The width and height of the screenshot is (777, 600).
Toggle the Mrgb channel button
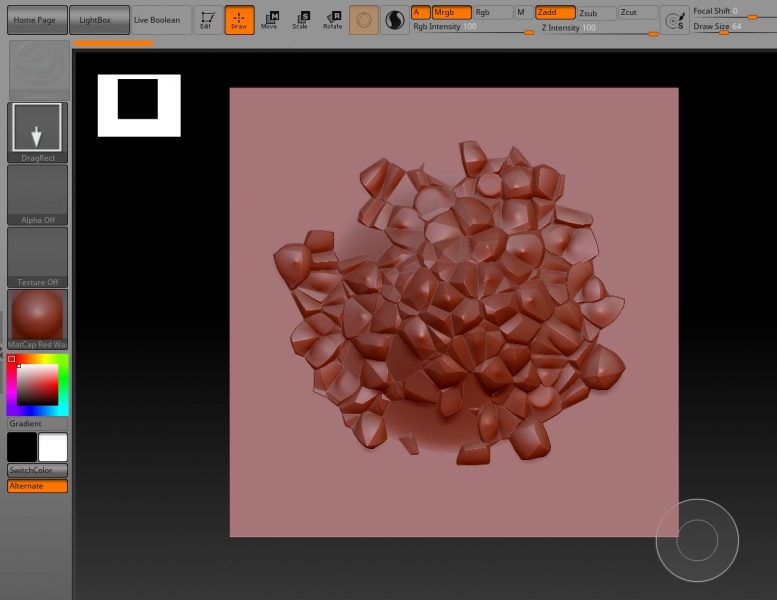(x=451, y=12)
